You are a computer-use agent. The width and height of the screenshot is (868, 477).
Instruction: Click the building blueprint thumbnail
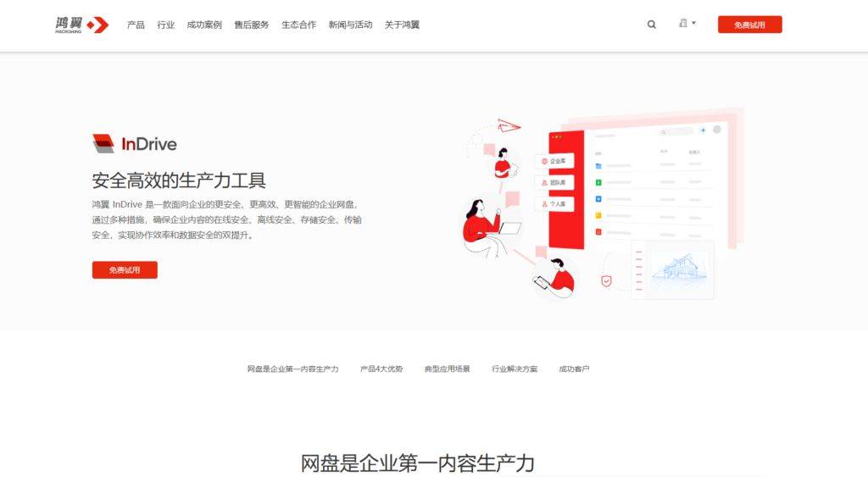click(x=678, y=269)
